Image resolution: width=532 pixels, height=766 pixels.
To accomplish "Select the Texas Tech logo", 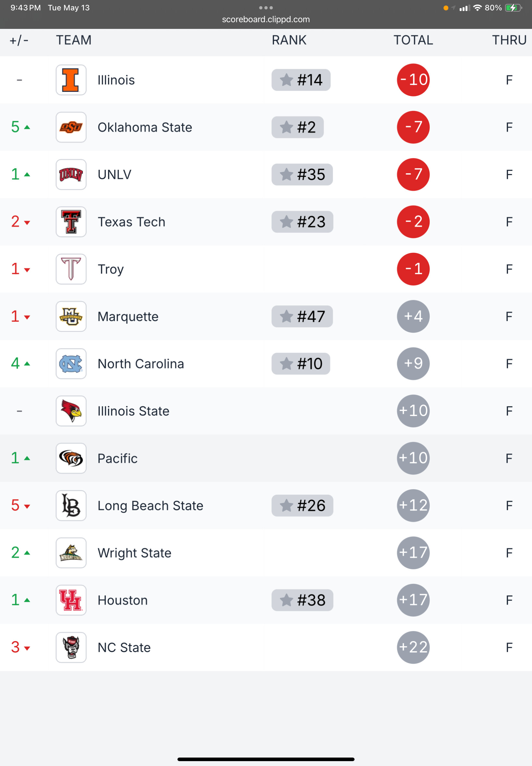I will (x=71, y=222).
